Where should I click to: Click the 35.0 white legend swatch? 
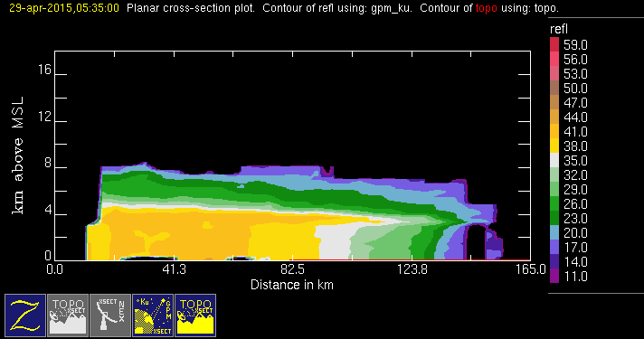tap(554, 160)
